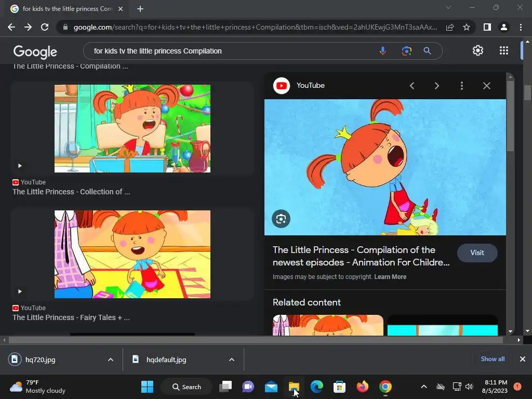Go to Google home via the logo
The image size is (532, 399).
click(35, 52)
